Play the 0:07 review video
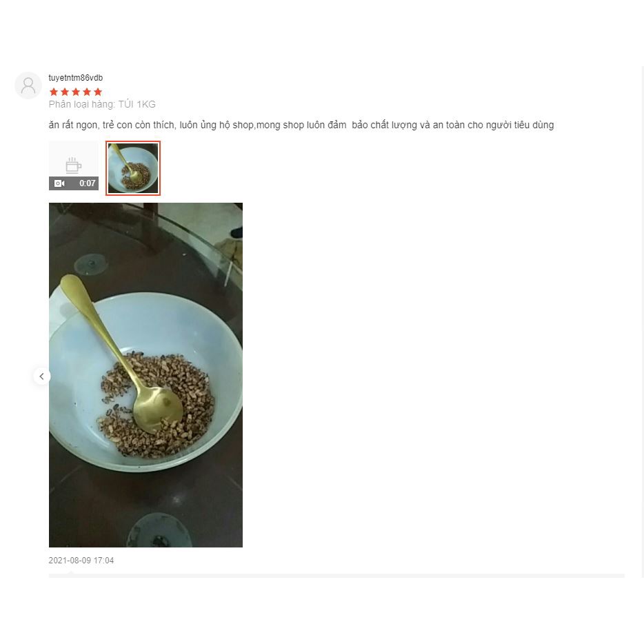This screenshot has height=644, width=644. tap(74, 166)
